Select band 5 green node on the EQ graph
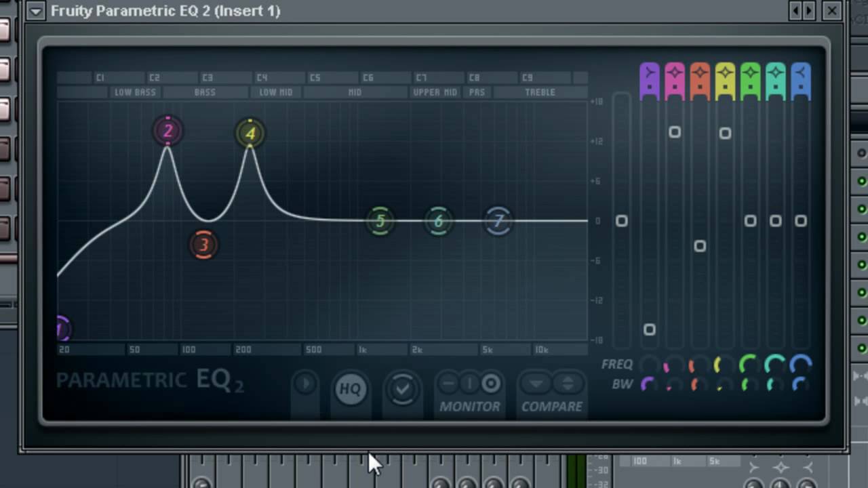Viewport: 868px width, 488px height. 380,221
